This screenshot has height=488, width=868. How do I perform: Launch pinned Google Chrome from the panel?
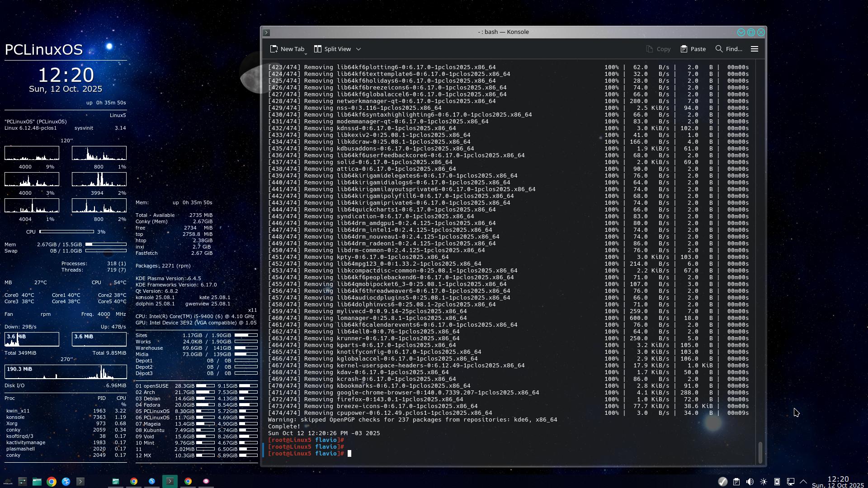coord(52,482)
